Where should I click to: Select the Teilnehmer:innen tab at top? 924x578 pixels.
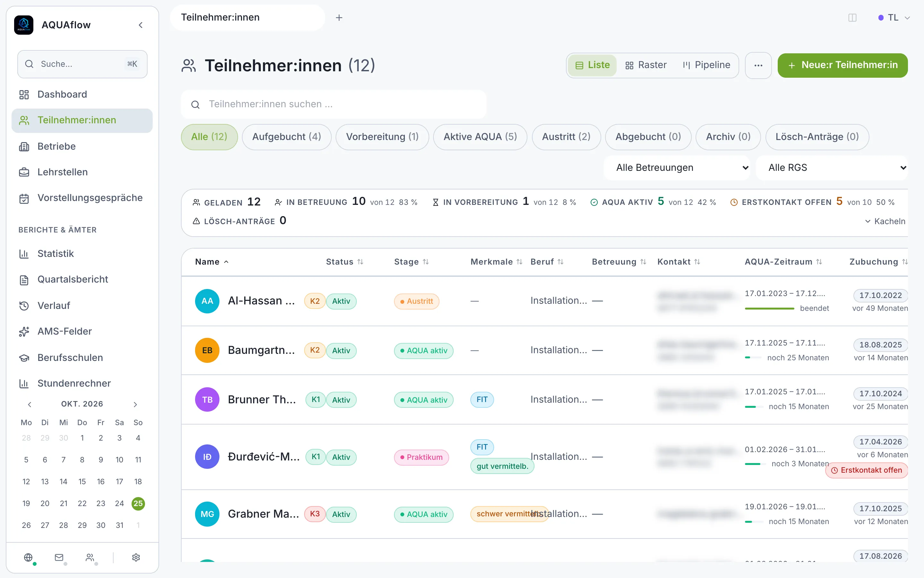click(247, 18)
